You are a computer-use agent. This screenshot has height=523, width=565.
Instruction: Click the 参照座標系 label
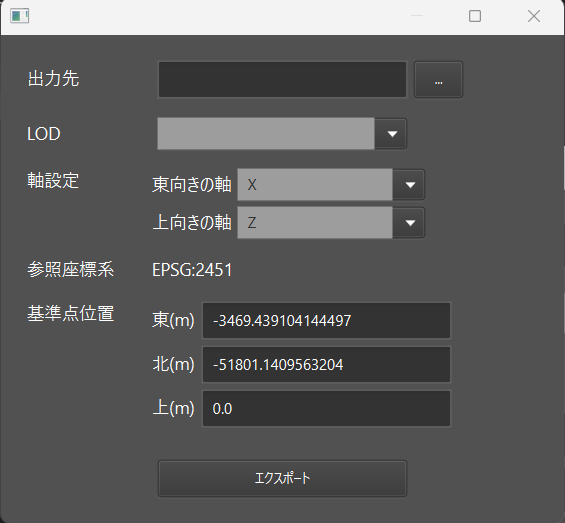point(71,270)
